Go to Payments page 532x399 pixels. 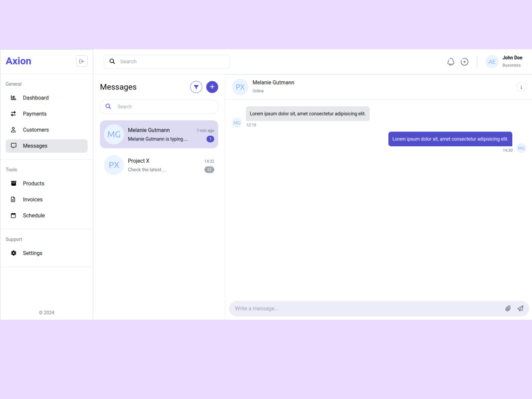tap(46, 114)
